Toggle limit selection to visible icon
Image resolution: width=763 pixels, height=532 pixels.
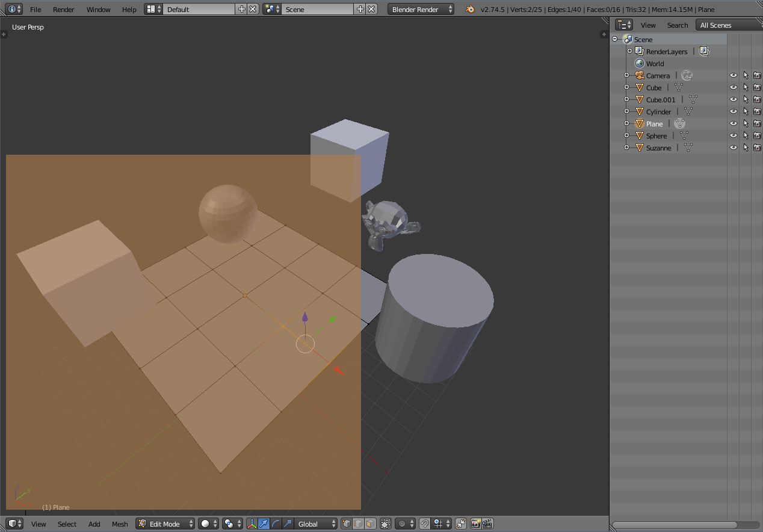click(x=385, y=524)
